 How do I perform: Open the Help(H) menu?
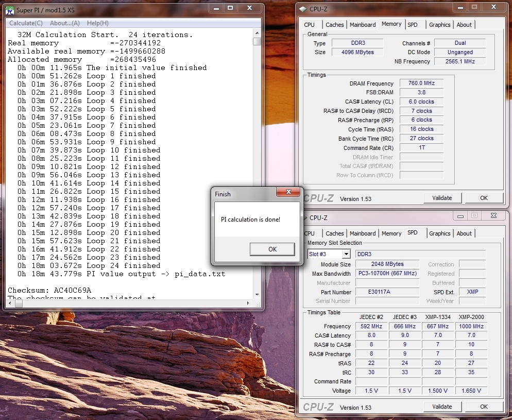pos(97,23)
